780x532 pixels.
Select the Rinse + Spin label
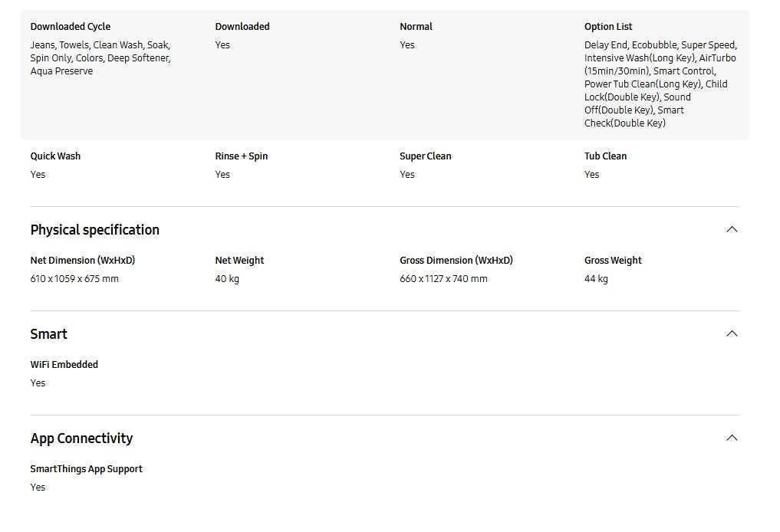point(242,156)
